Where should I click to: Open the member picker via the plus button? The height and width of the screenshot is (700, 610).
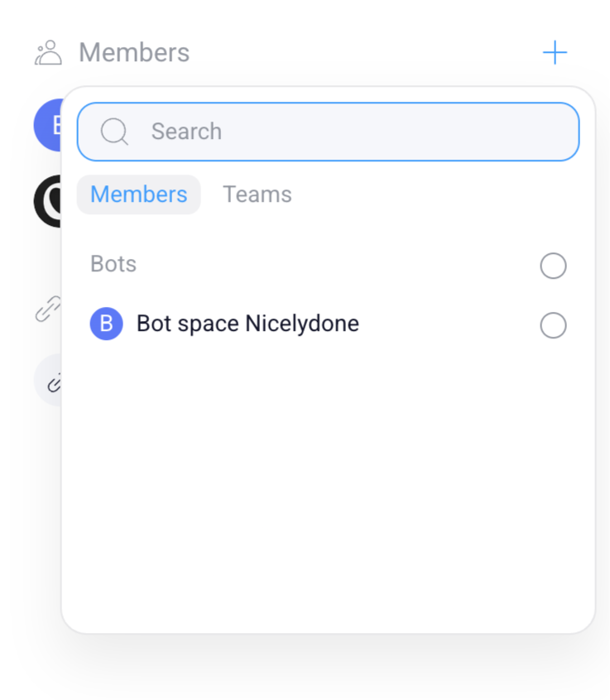tap(555, 51)
